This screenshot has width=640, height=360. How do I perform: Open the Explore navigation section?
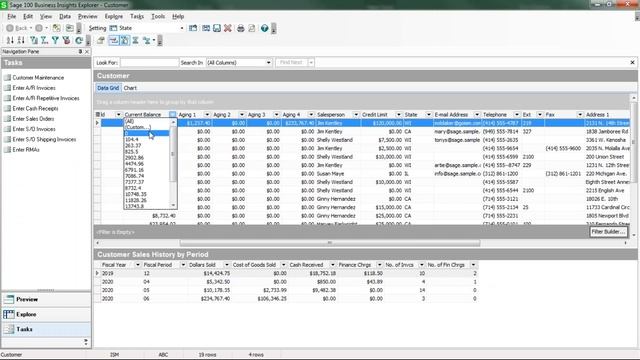pos(46,314)
